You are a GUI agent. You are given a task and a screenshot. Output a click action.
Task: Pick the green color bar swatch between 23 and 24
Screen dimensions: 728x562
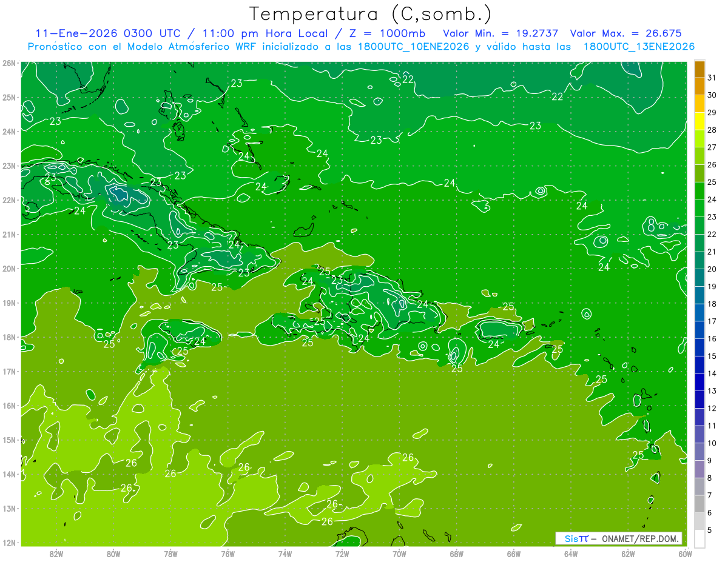pyautogui.click(x=699, y=208)
